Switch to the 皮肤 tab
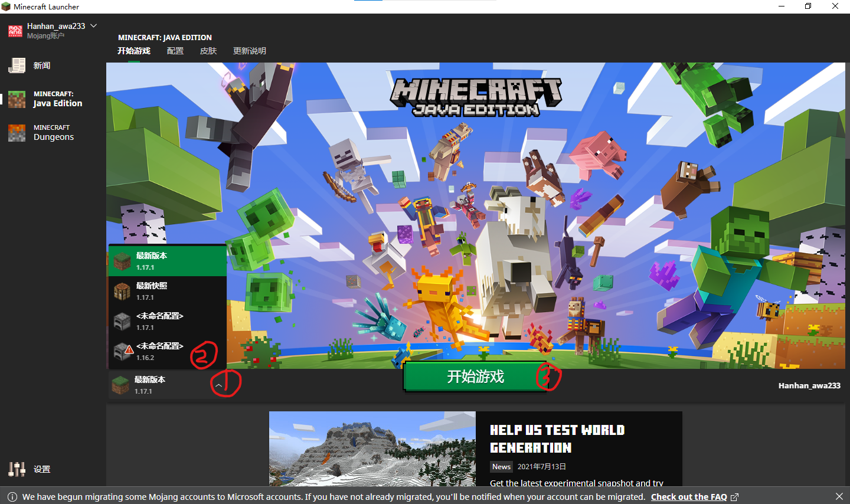The height and width of the screenshot is (504, 850). 208,51
